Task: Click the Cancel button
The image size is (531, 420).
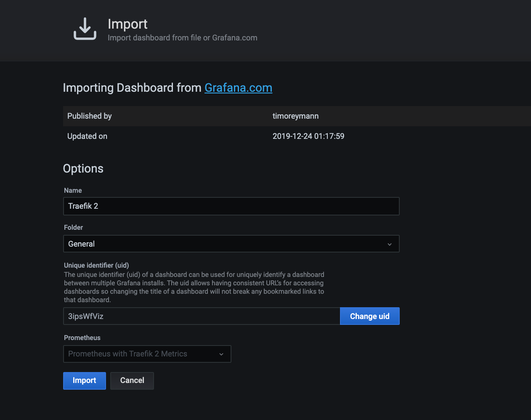Action: tap(132, 380)
